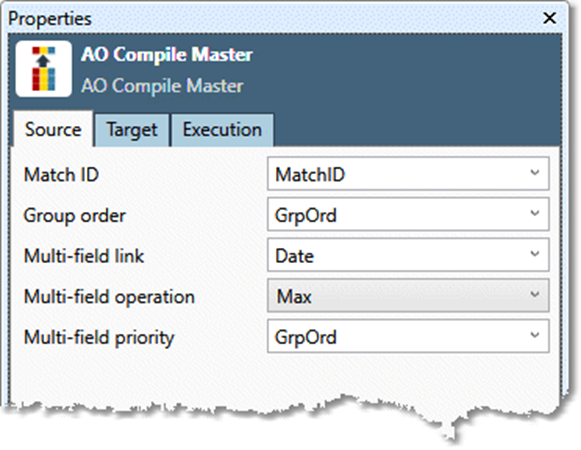581x450 pixels.
Task: Close the Properties panel with the X
Action: [549, 18]
